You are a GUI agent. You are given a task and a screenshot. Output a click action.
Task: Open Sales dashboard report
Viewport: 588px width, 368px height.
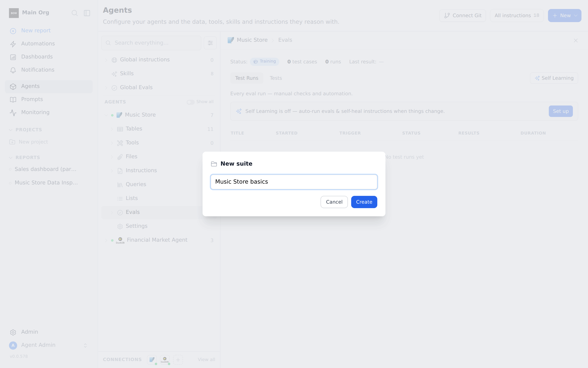(x=46, y=169)
